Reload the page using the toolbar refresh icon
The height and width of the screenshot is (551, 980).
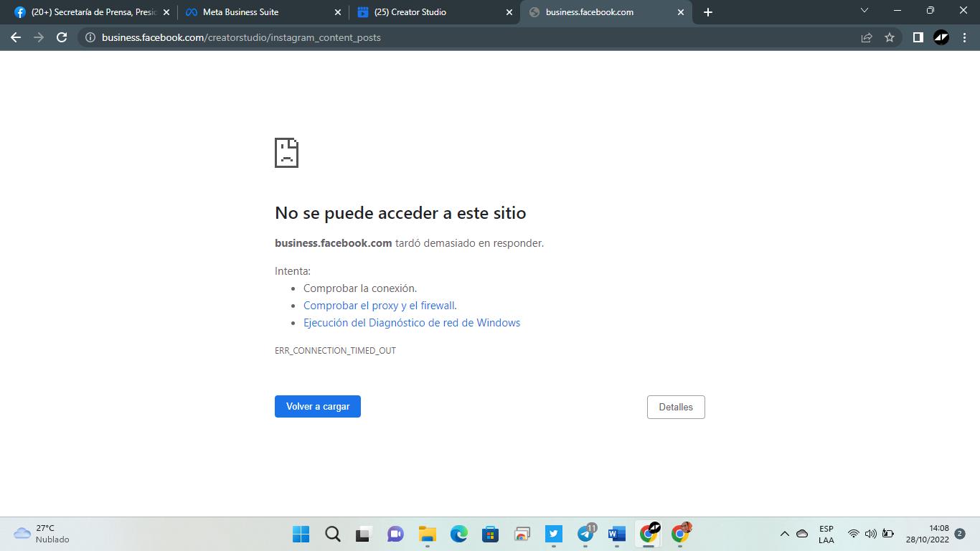pos(62,37)
